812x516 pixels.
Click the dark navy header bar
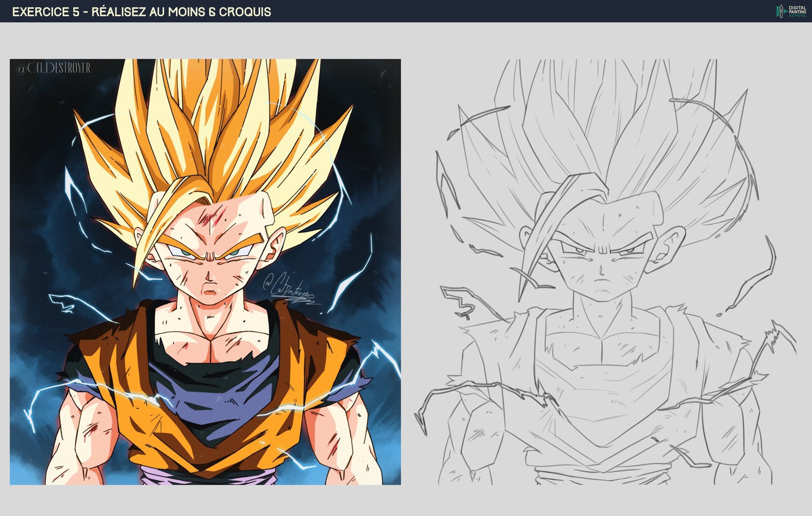506,11
